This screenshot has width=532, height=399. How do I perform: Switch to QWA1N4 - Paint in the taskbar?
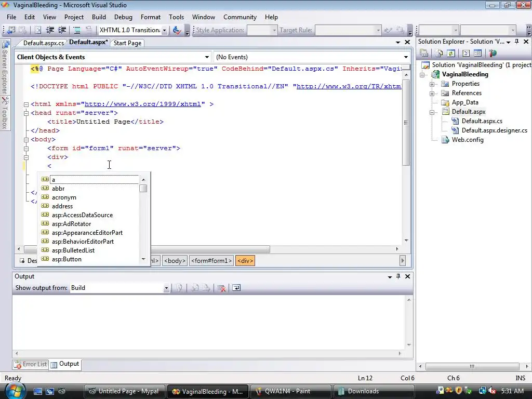click(291, 391)
